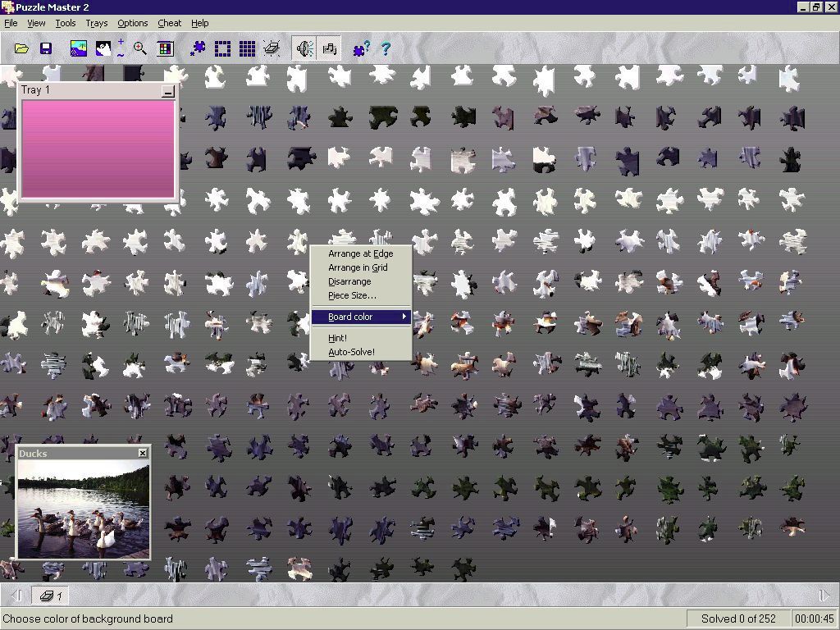Toggle the tray display toolbar button

pos(329,49)
